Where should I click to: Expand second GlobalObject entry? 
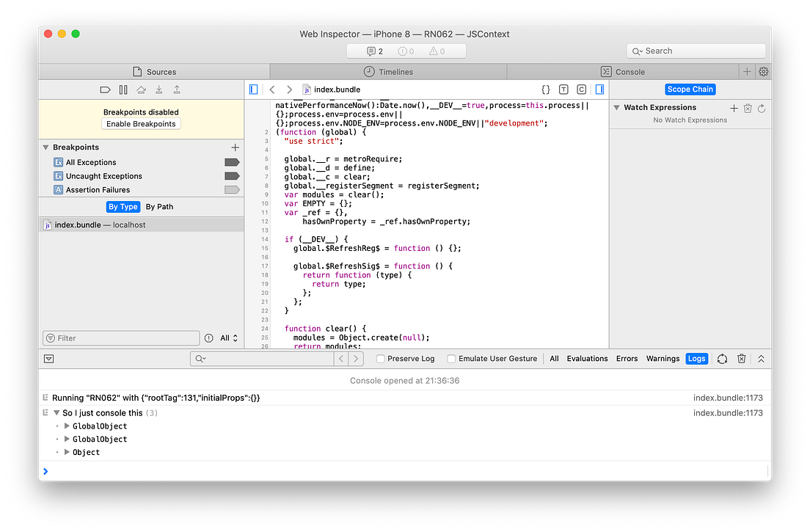click(x=67, y=439)
